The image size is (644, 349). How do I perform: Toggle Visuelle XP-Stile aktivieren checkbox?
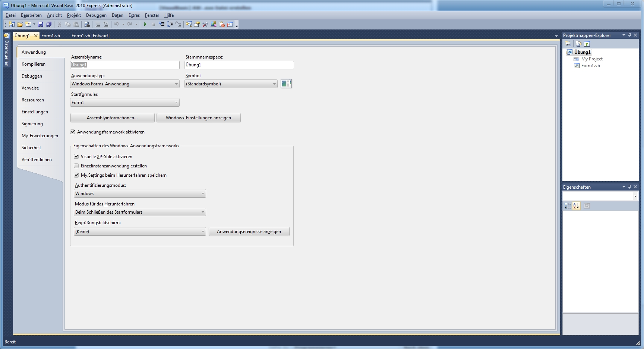coord(76,157)
